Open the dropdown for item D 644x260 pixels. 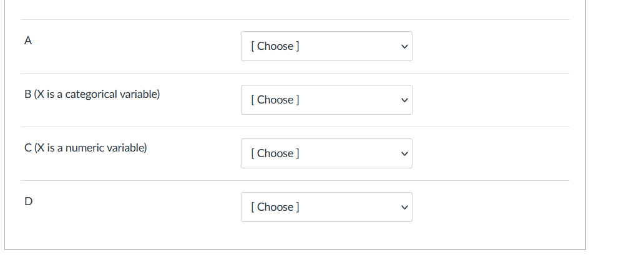coord(326,207)
